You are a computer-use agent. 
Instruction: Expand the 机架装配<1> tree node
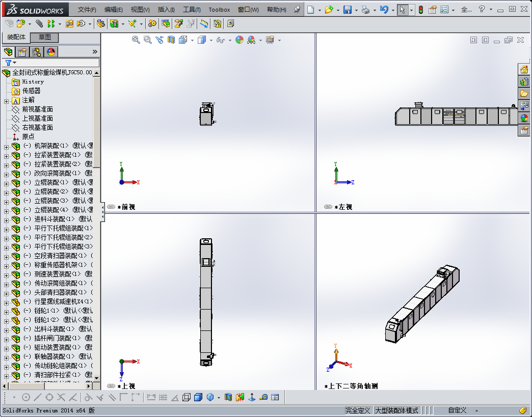(6, 147)
